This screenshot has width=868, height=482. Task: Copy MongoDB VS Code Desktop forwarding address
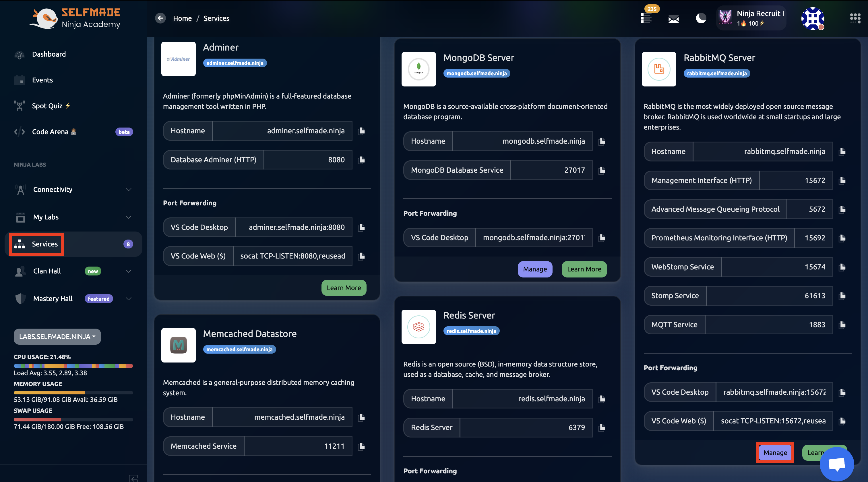tap(602, 238)
